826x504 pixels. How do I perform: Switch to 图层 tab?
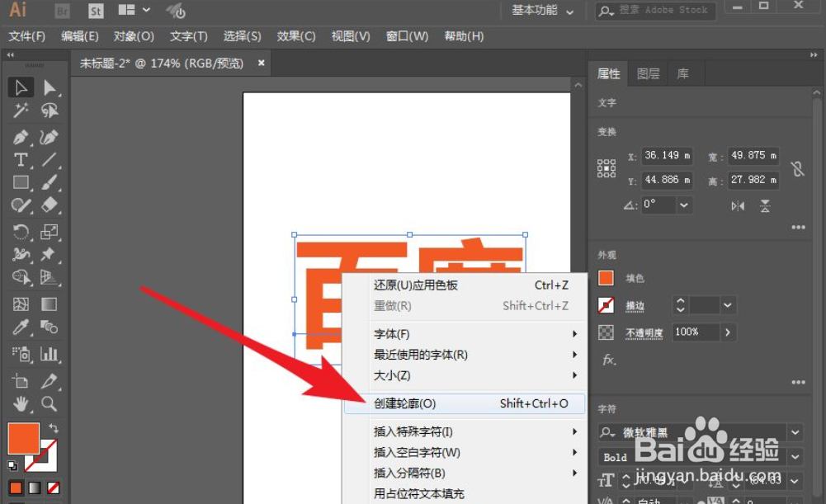pos(648,73)
